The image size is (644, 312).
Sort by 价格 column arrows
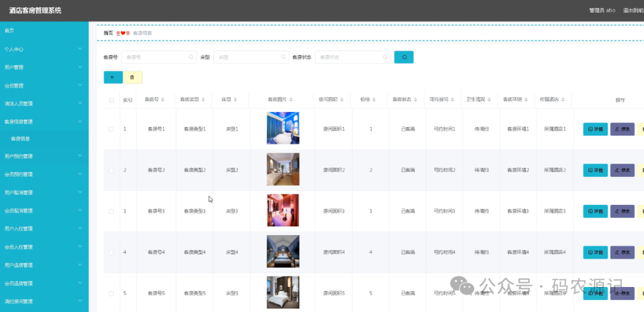(x=374, y=99)
